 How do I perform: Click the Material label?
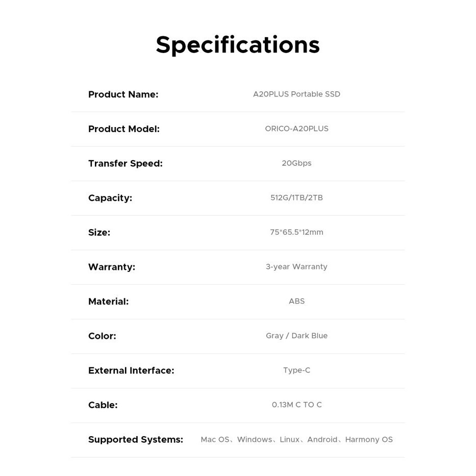pyautogui.click(x=108, y=302)
